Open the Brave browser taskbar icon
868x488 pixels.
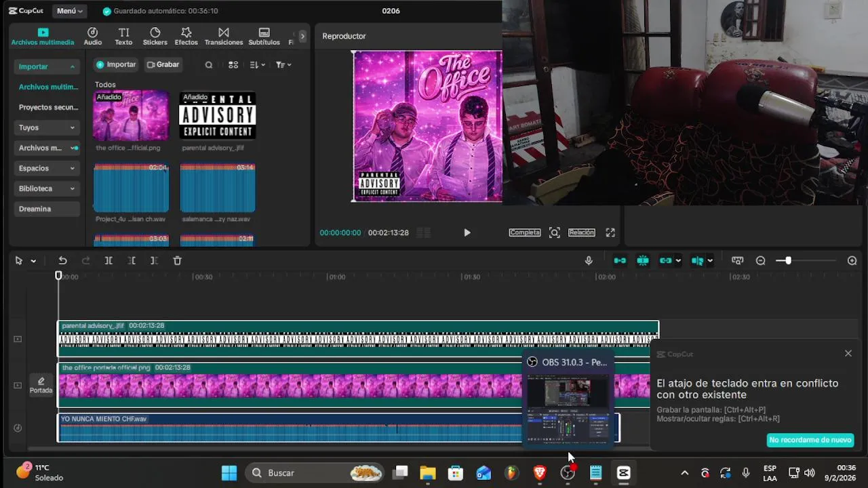click(540, 473)
